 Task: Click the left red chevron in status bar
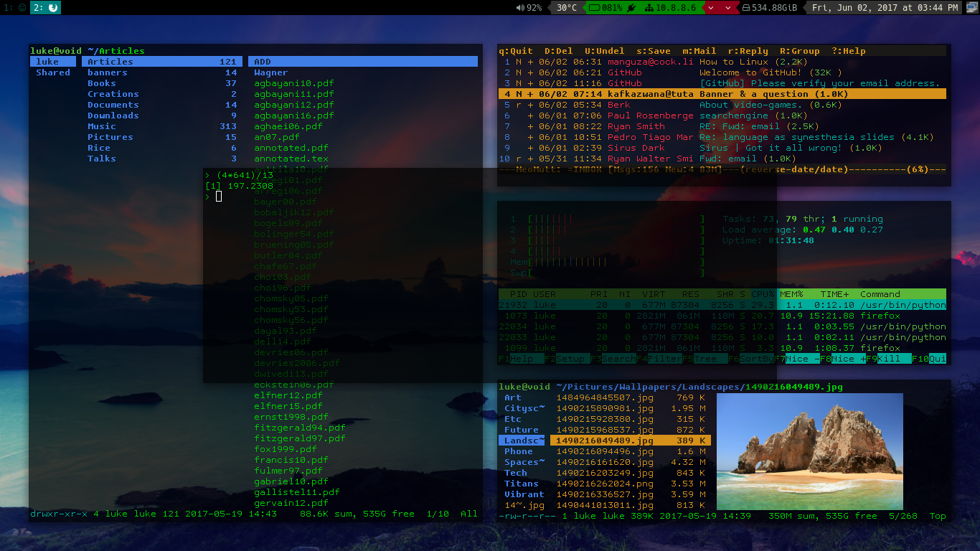[710, 8]
